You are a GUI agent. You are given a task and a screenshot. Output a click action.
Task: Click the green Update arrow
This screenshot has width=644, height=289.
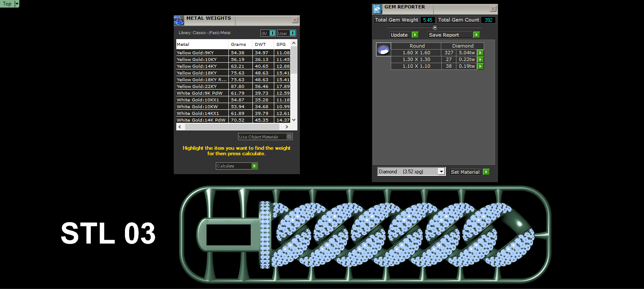(x=415, y=35)
